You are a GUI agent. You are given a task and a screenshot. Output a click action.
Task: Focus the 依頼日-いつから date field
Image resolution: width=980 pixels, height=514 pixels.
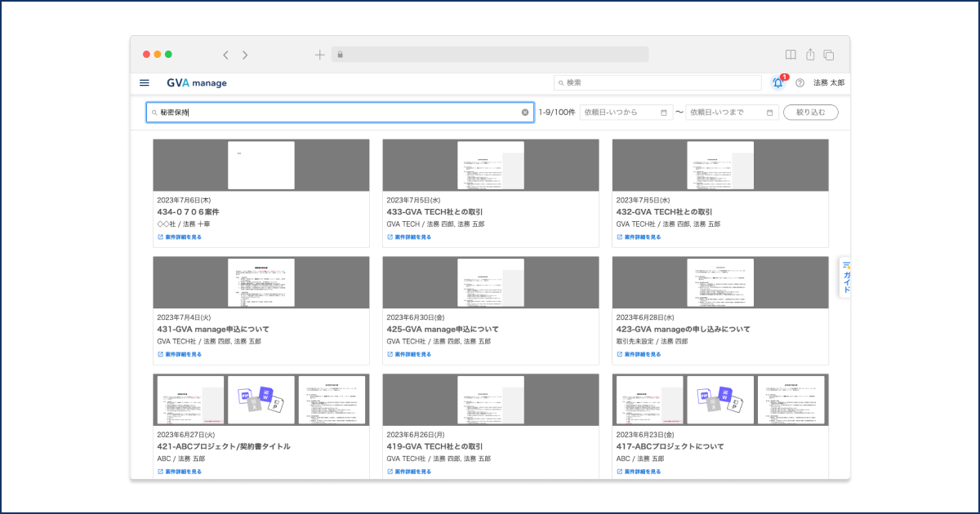[626, 113]
